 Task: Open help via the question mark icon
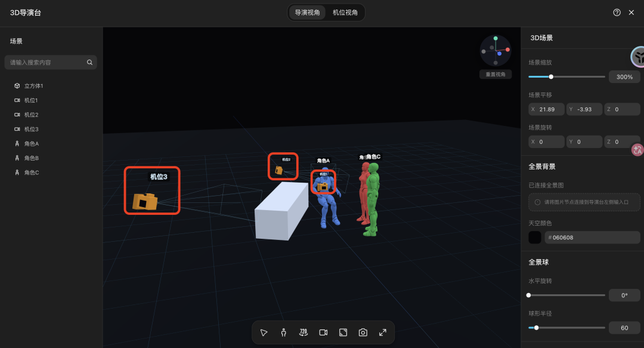617,13
